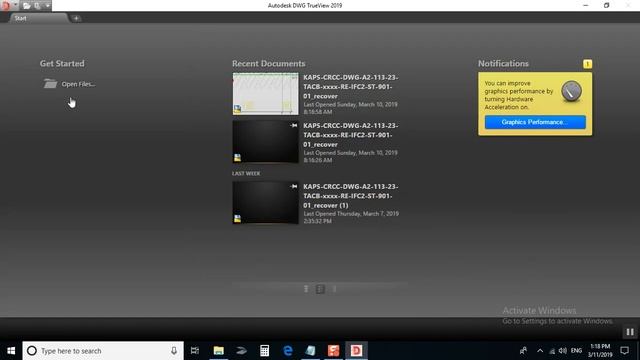The width and height of the screenshot is (640, 360).
Task: Launch Microsoft Edge from taskbar
Action: (287, 351)
